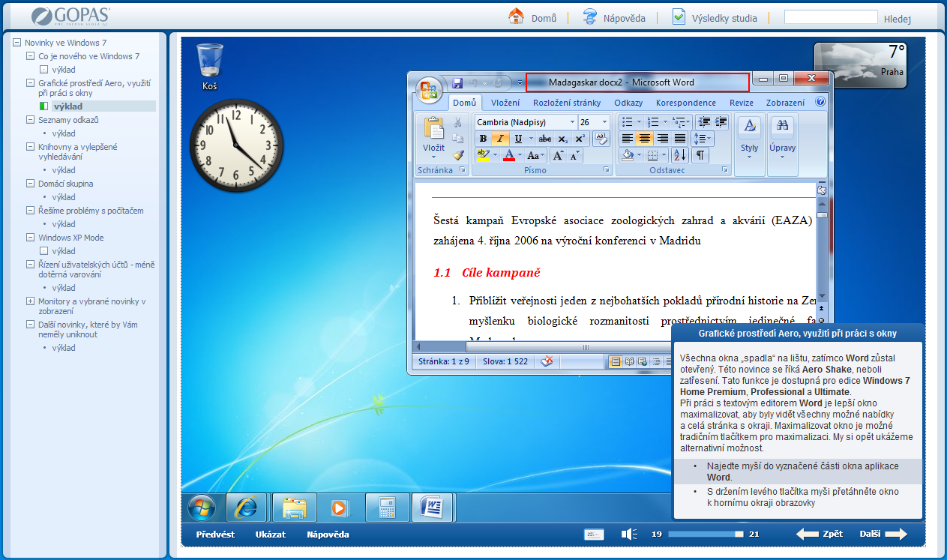This screenshot has height=560, width=947.
Task: Justify the paragraph text
Action: (680, 139)
